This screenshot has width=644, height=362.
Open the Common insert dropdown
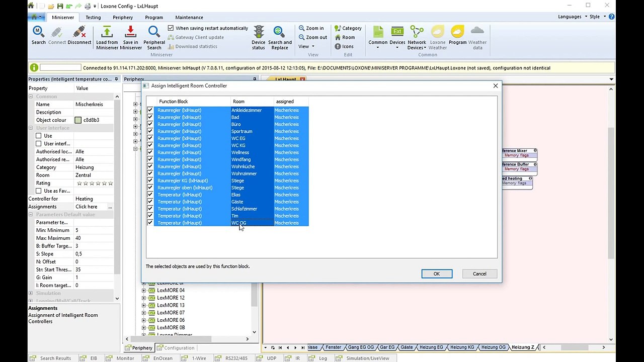pos(378,37)
